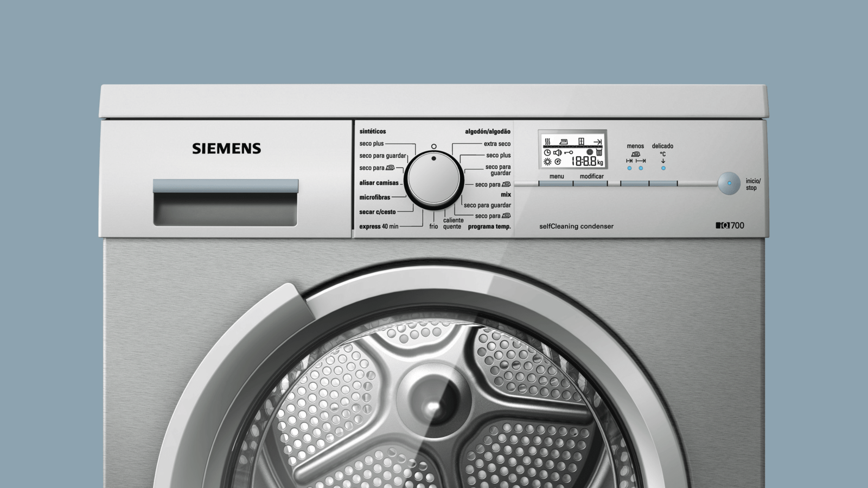Tap the sun icon on the display
868x488 pixels.
point(547,162)
